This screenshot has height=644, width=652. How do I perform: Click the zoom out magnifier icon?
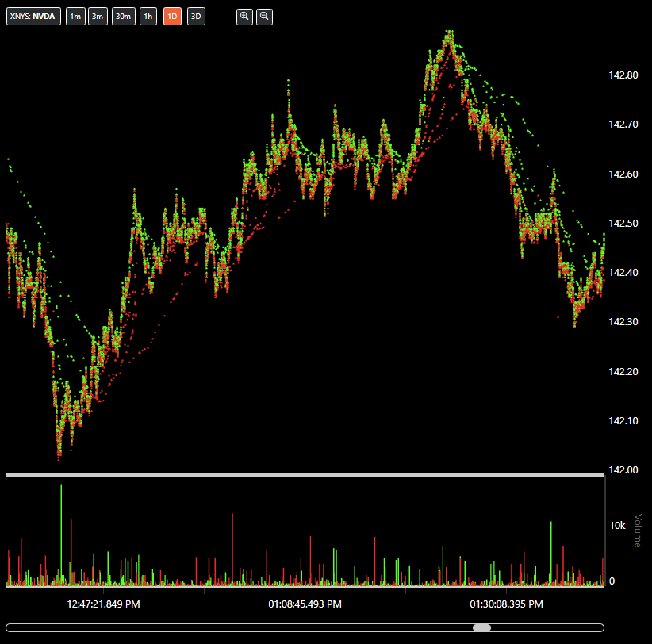click(x=264, y=17)
